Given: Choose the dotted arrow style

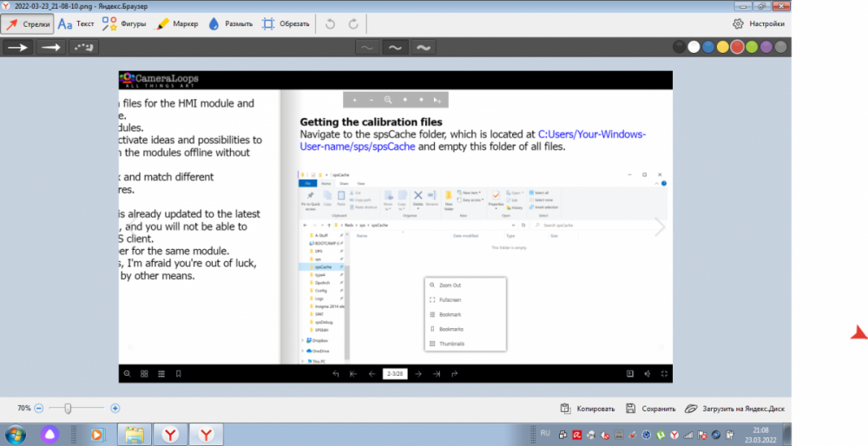Looking at the screenshot, I should [x=84, y=48].
